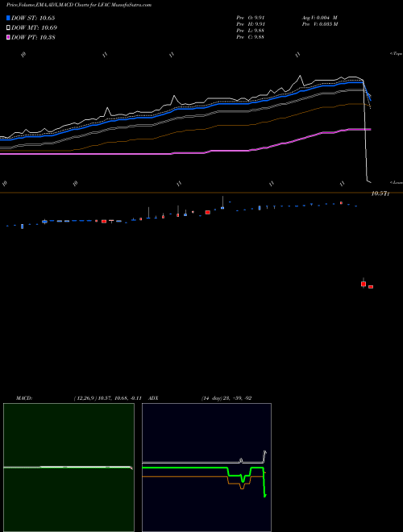Click the 'Pre H: 9.91' value

pos(251,24)
